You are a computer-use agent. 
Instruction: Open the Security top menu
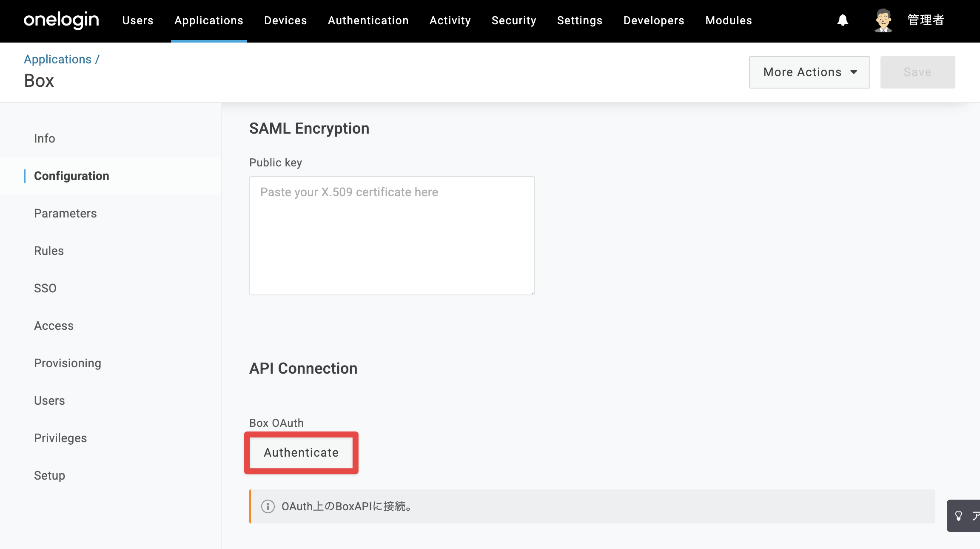point(514,20)
